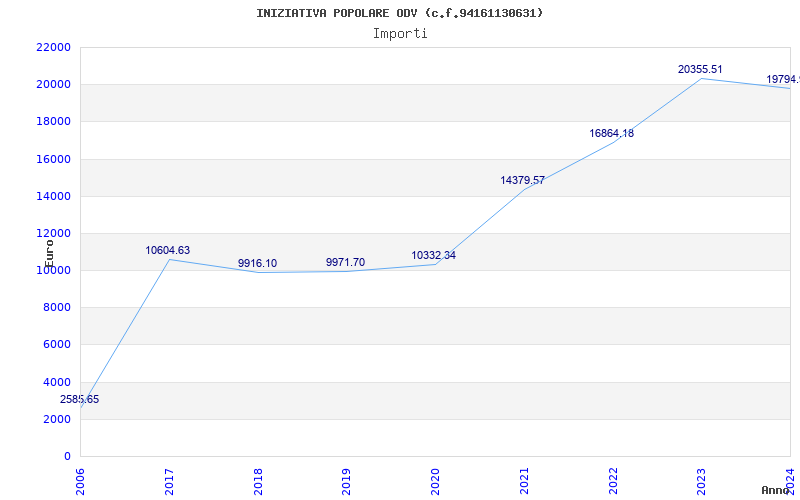Click the 20355.51 data label
The width and height of the screenshot is (800, 500).
pos(700,69)
